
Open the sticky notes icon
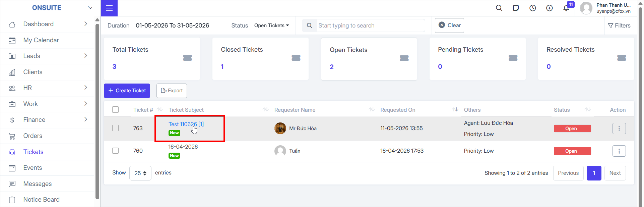pos(516,8)
